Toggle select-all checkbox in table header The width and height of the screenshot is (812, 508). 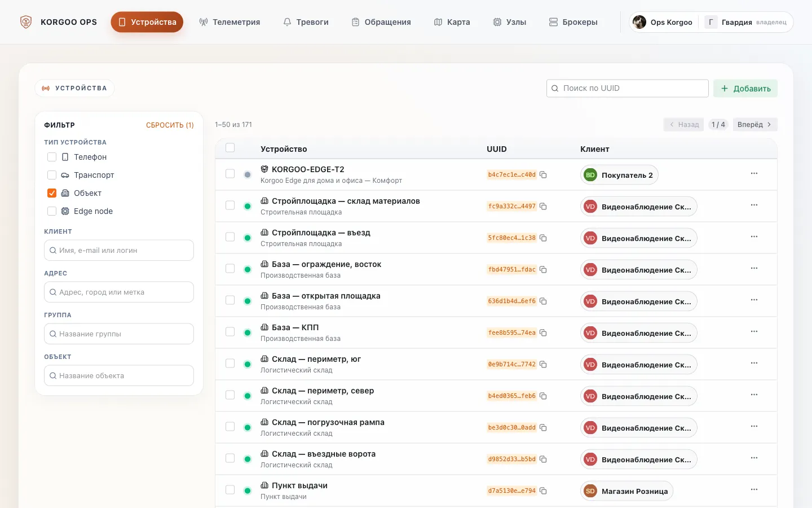tap(230, 148)
